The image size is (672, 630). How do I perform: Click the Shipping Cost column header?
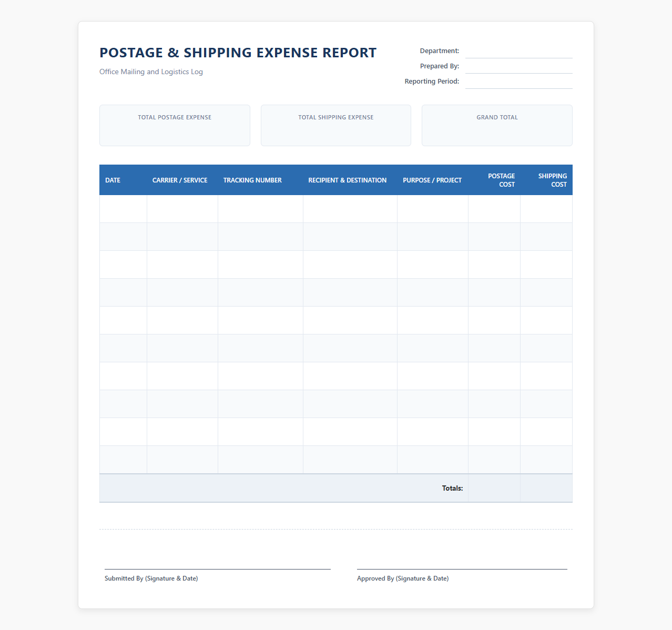click(546, 180)
